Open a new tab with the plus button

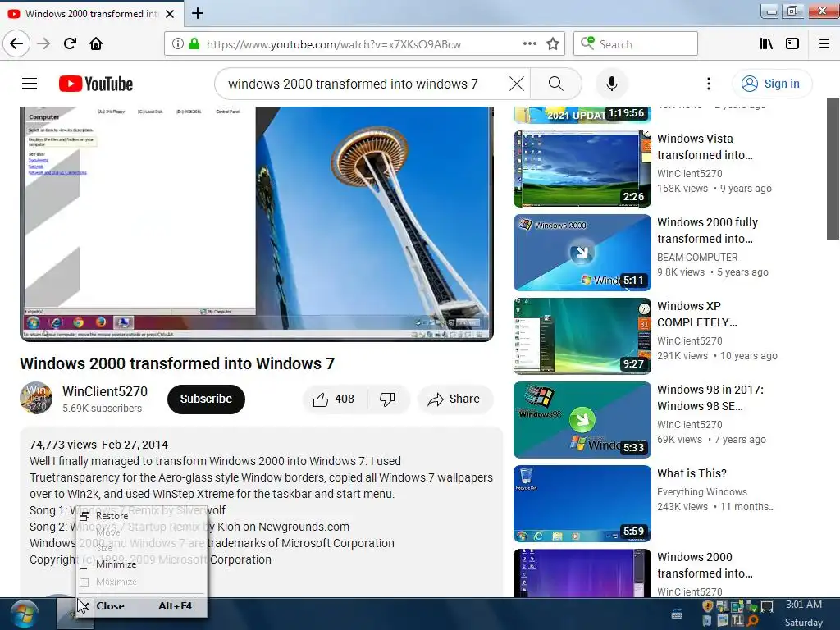point(198,13)
